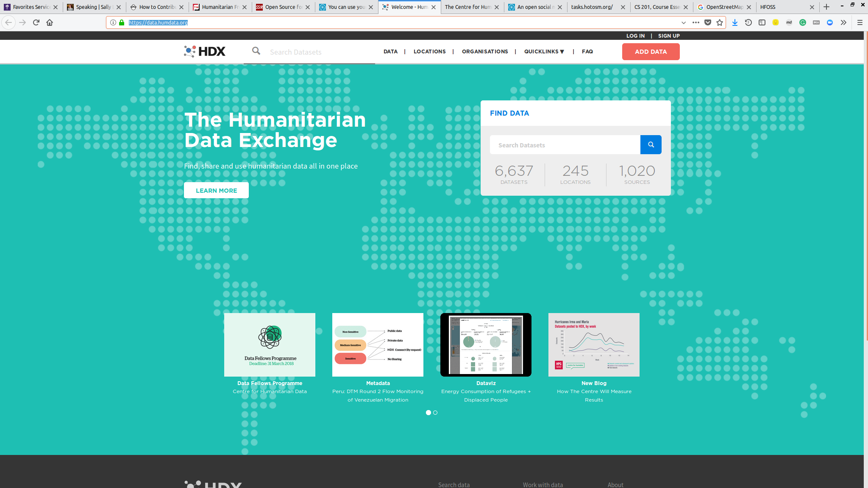Close the OpenStreetMap tab
The image size is (868, 488).
point(749,7)
